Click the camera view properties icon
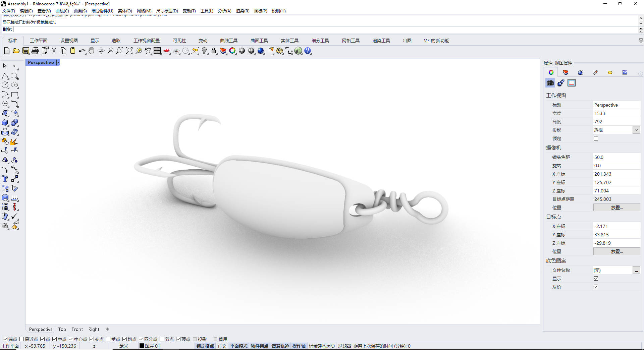Screen dimensions: 644x350 550,83
